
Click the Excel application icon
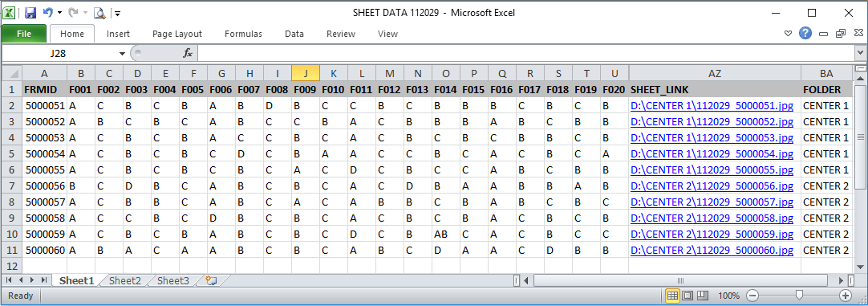click(x=10, y=12)
